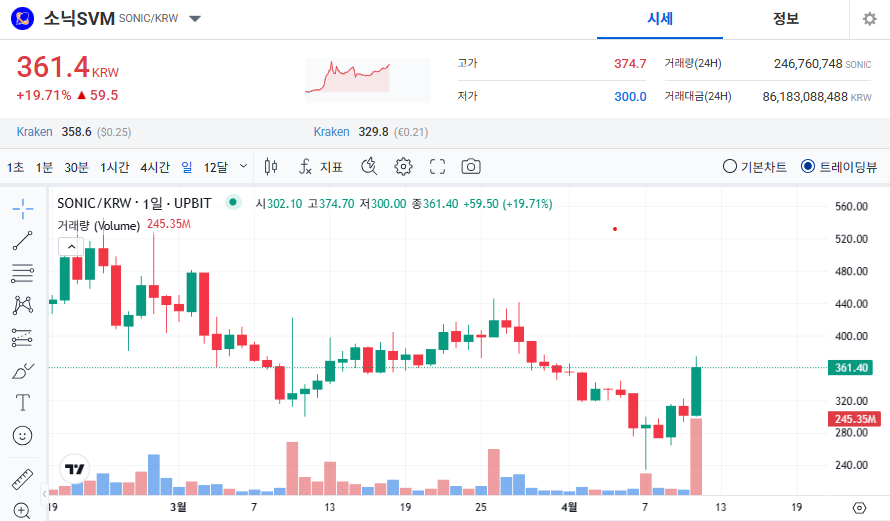Click the 361.40 current price axis label
The width and height of the screenshot is (890, 521).
(x=850, y=368)
